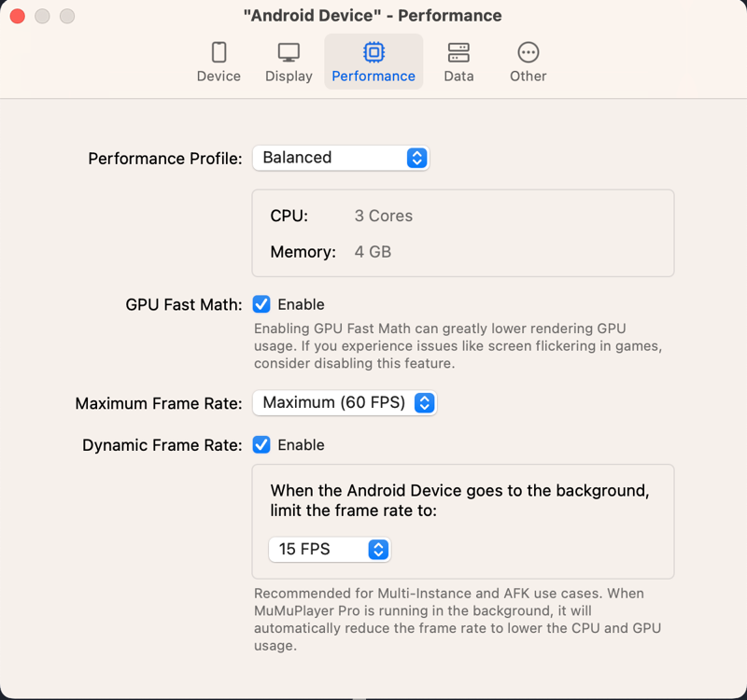Disable the GPU Fast Math checkbox
Image resolution: width=747 pixels, height=700 pixels.
(261, 304)
